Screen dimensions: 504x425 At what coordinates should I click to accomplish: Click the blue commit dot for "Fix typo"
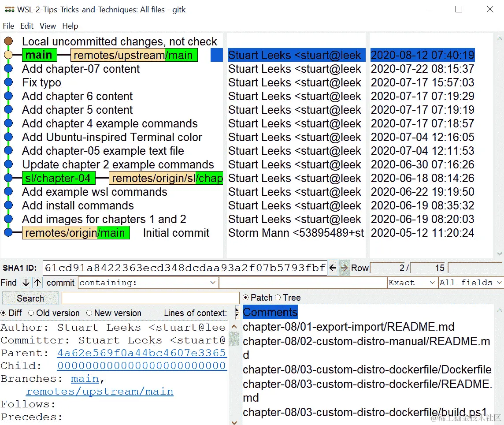tap(9, 82)
